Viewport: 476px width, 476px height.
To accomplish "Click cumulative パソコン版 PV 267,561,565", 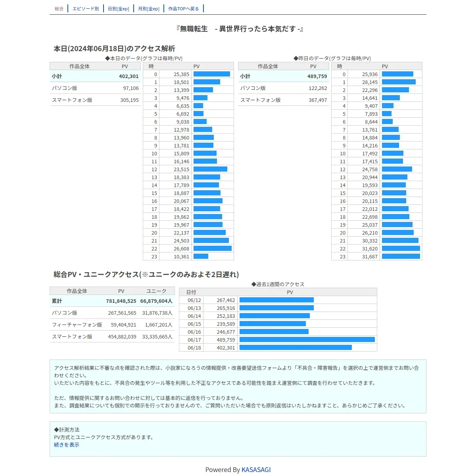I will (x=122, y=313).
